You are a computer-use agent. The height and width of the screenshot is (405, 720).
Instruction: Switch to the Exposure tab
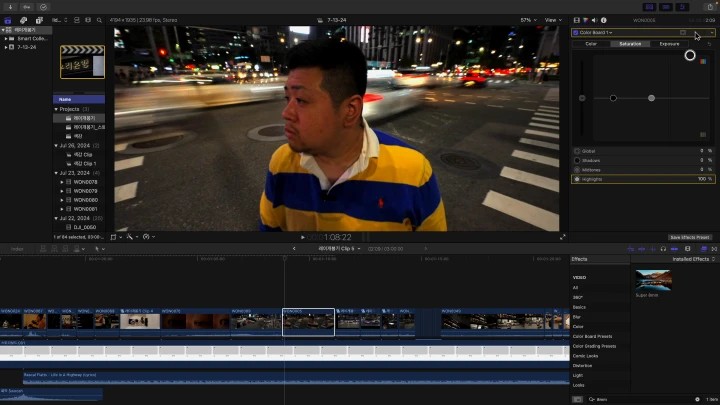[x=669, y=44]
